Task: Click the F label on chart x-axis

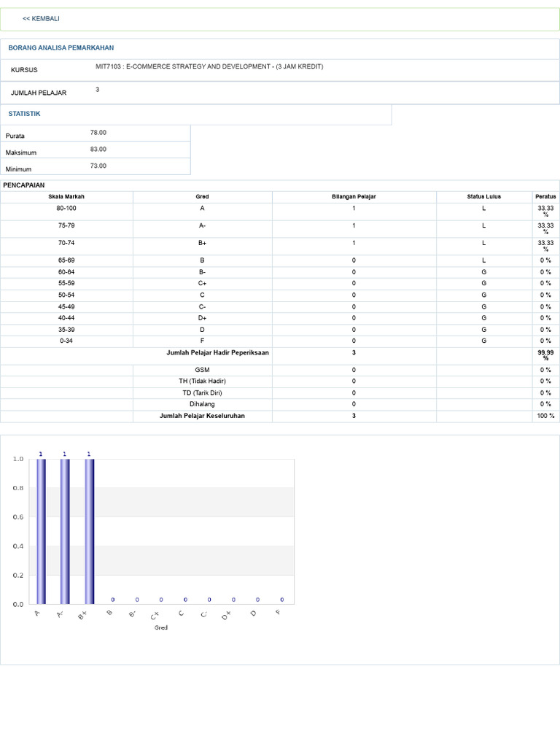Action: click(x=279, y=612)
